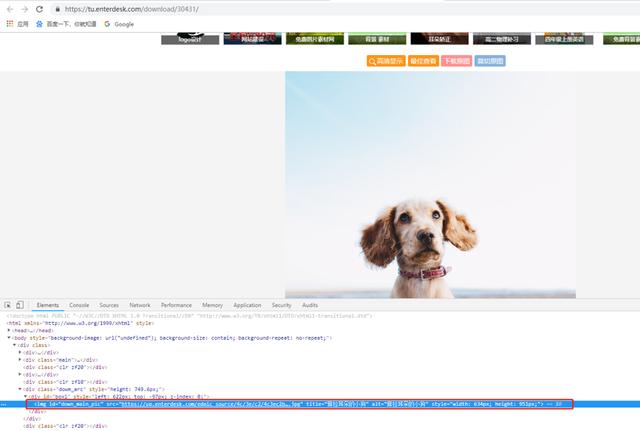The height and width of the screenshot is (431, 640).
Task: Click the browser forward arrow
Action: [x=24, y=9]
